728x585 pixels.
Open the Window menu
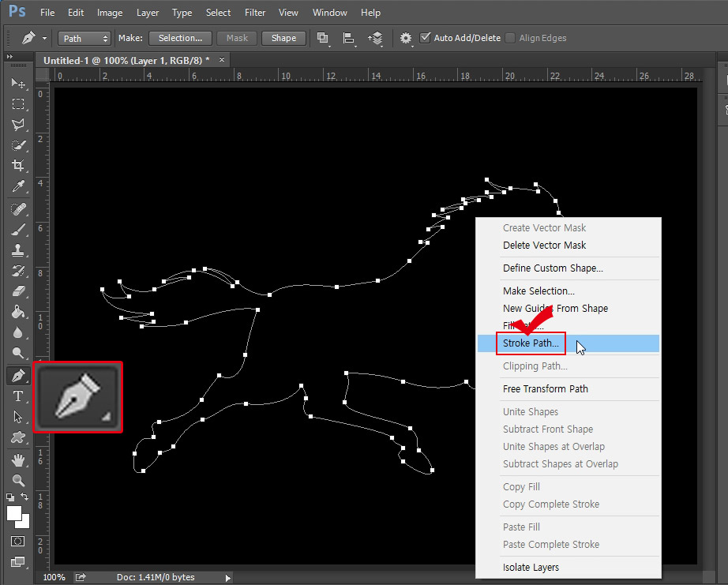point(329,13)
